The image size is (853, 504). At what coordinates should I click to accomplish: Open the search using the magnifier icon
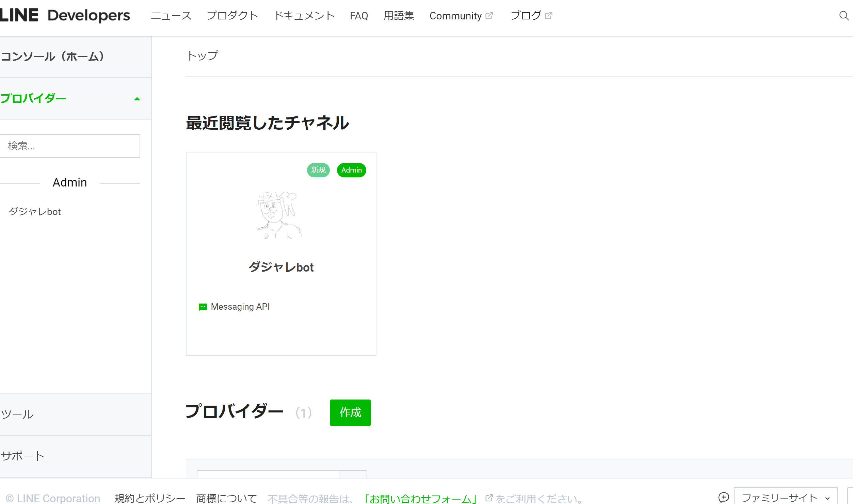point(843,16)
